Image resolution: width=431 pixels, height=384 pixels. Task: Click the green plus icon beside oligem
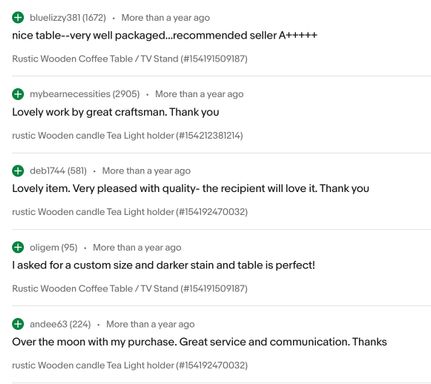coord(18,247)
